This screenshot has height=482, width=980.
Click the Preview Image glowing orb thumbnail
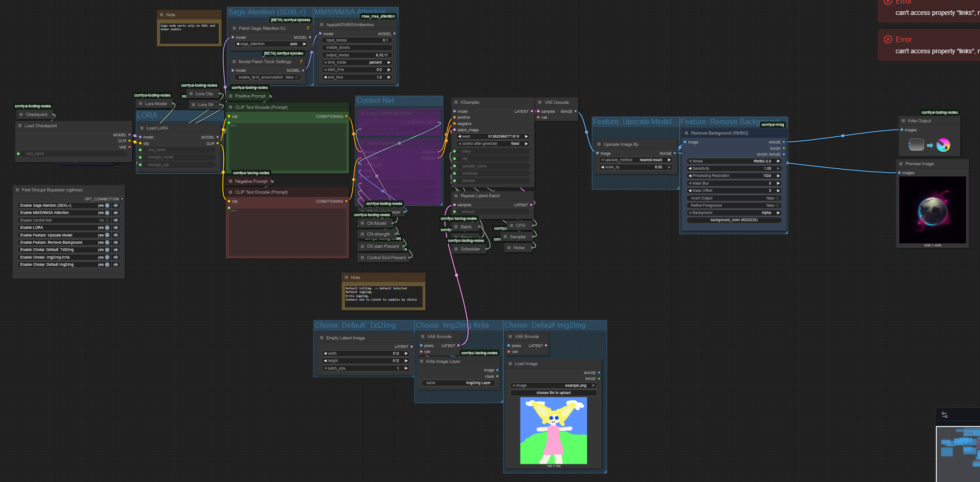pyautogui.click(x=933, y=210)
